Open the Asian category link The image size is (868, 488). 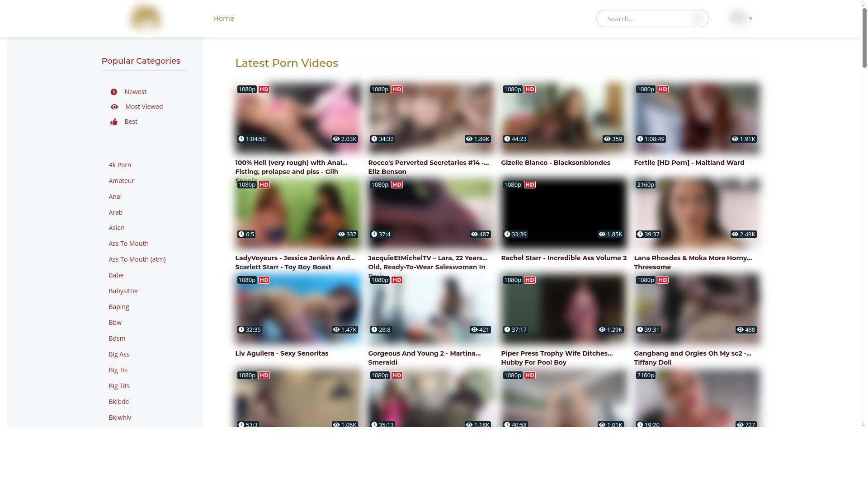(x=116, y=228)
